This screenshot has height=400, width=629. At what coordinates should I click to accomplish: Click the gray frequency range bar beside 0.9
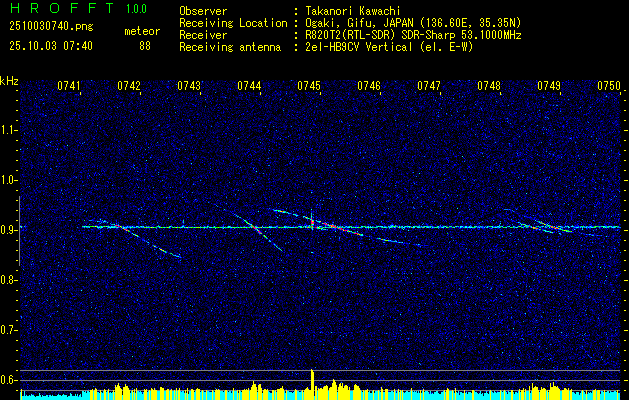click(x=19, y=231)
